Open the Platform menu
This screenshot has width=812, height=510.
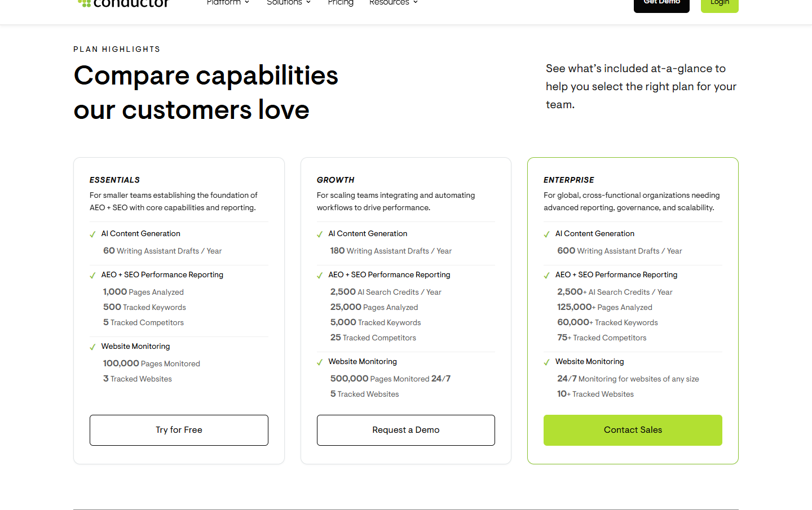click(228, 3)
